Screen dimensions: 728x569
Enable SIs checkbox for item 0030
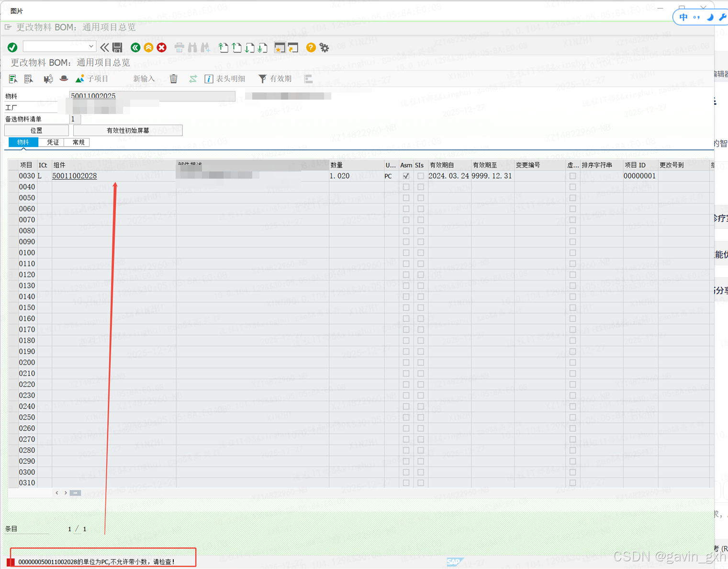point(420,176)
